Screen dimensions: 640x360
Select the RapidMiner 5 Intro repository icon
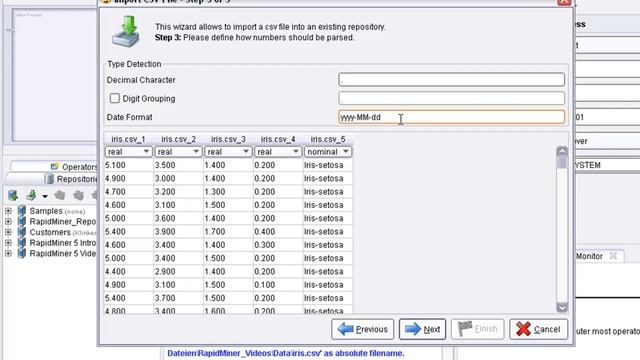22,243
